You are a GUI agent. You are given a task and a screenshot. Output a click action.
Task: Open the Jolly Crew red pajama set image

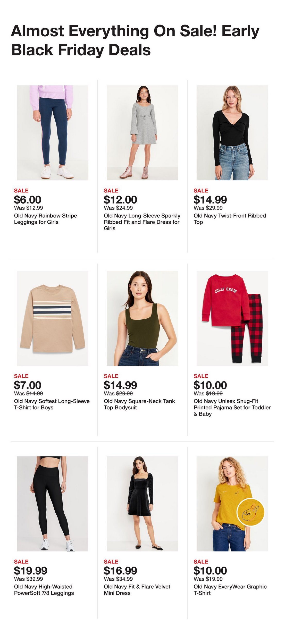point(232,318)
